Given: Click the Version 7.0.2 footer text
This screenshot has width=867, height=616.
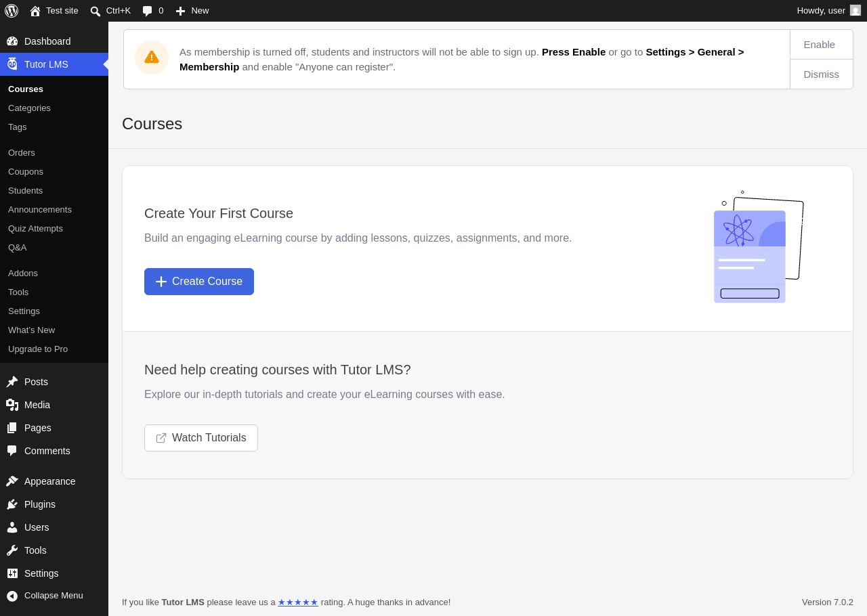Looking at the screenshot, I should coord(828,602).
